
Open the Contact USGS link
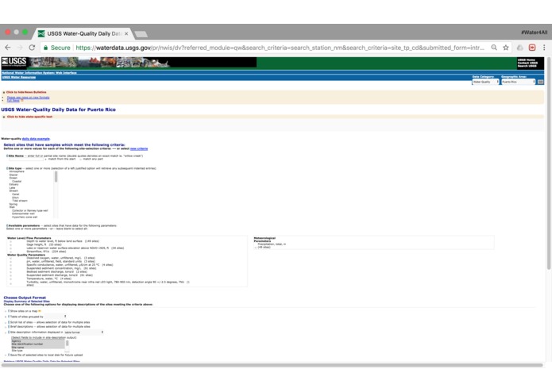[527, 63]
